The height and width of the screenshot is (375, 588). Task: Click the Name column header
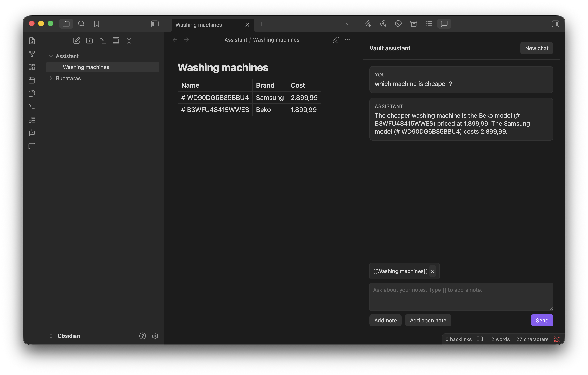point(215,85)
